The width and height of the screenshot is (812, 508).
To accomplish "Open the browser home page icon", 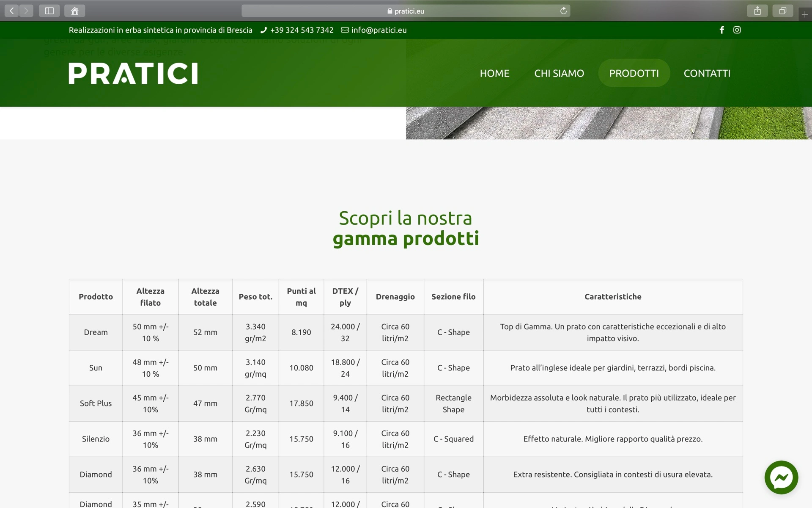I will tap(75, 11).
